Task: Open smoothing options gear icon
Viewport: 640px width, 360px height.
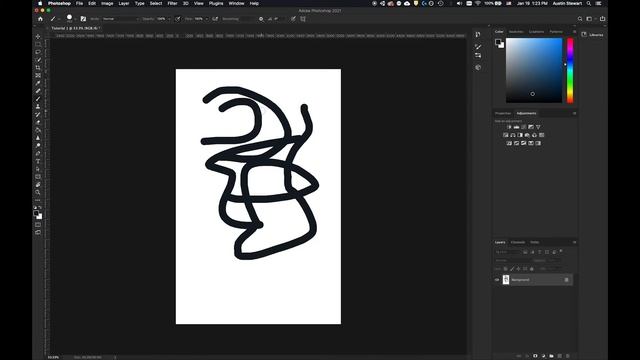Action: pyautogui.click(x=261, y=19)
